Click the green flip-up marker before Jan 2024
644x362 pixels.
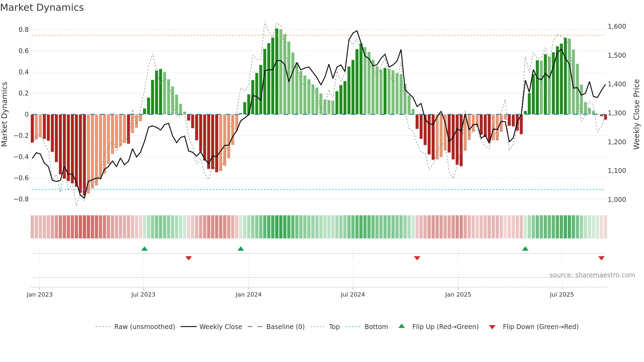(x=241, y=249)
